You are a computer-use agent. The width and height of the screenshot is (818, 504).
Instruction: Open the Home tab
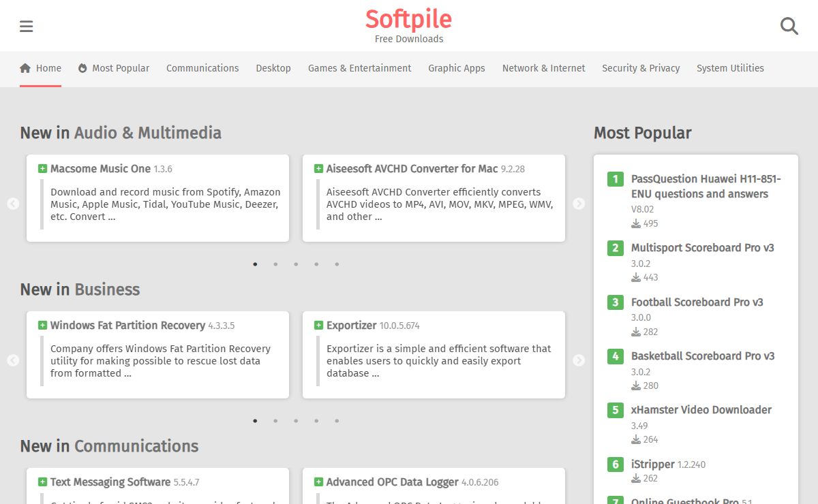[x=41, y=68]
